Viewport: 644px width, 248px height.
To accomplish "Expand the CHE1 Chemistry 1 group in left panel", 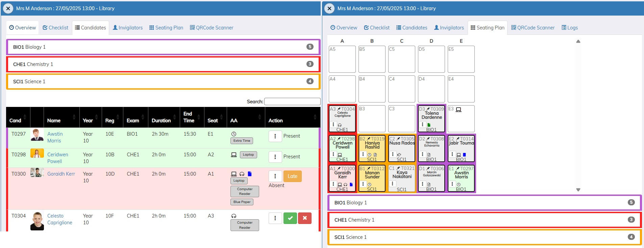I will point(163,64).
